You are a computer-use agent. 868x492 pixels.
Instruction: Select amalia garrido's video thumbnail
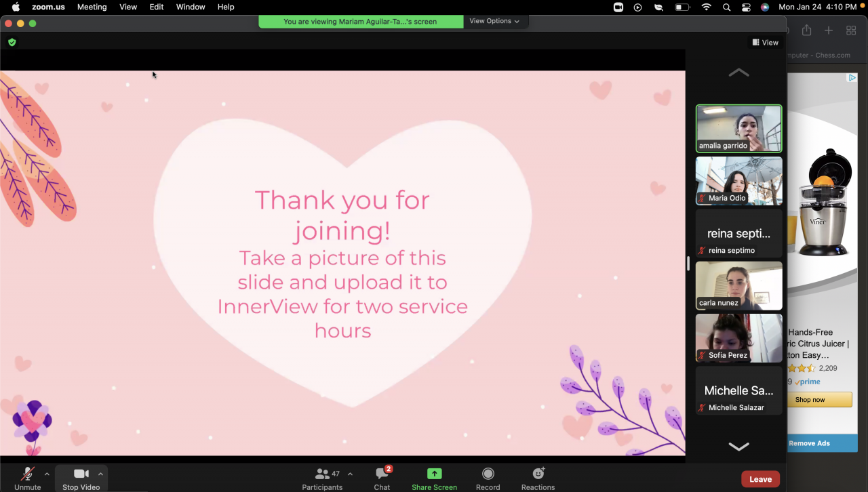pyautogui.click(x=738, y=129)
